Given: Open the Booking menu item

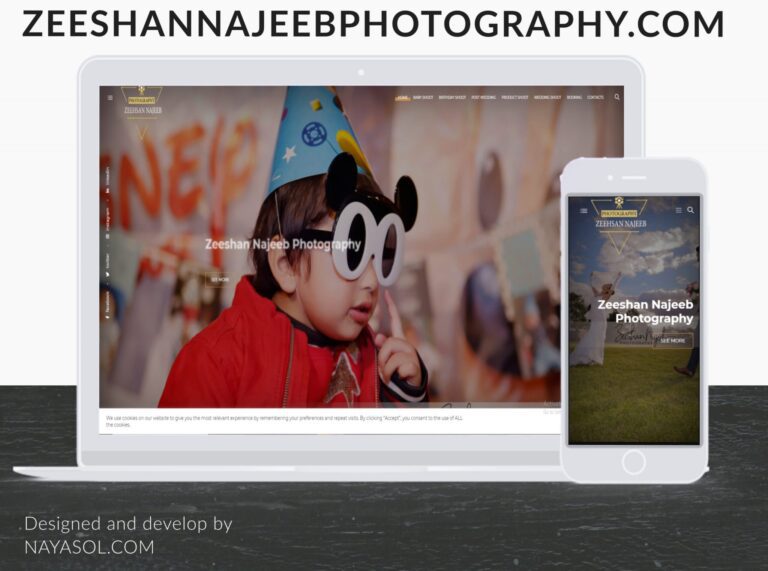Looking at the screenshot, I should (574, 97).
